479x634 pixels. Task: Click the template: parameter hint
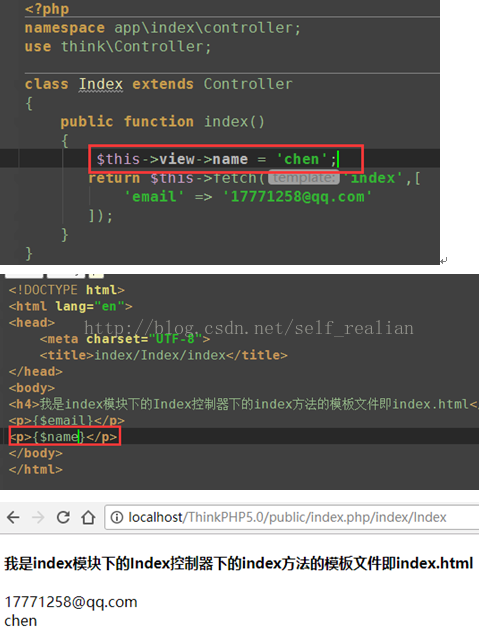[304, 178]
